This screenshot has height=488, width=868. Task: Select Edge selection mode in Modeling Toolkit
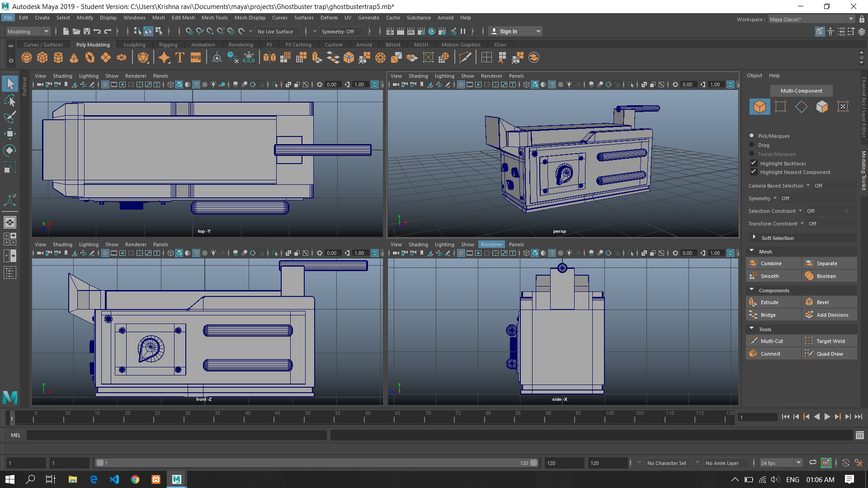[780, 107]
